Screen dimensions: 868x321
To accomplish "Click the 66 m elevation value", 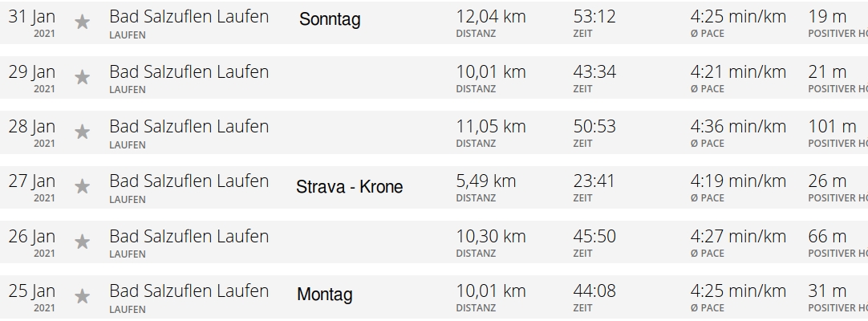I will 827,236.
